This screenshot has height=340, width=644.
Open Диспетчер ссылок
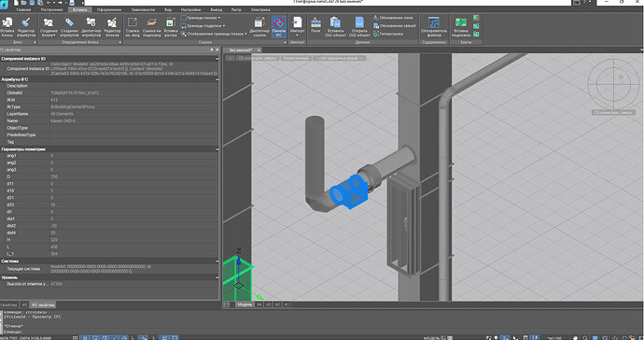(259, 27)
